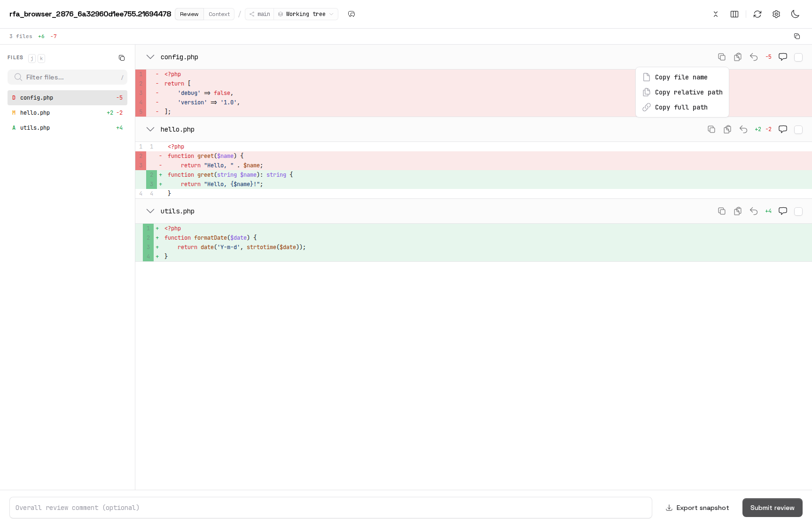Toggle split view columns icon

[x=734, y=14]
